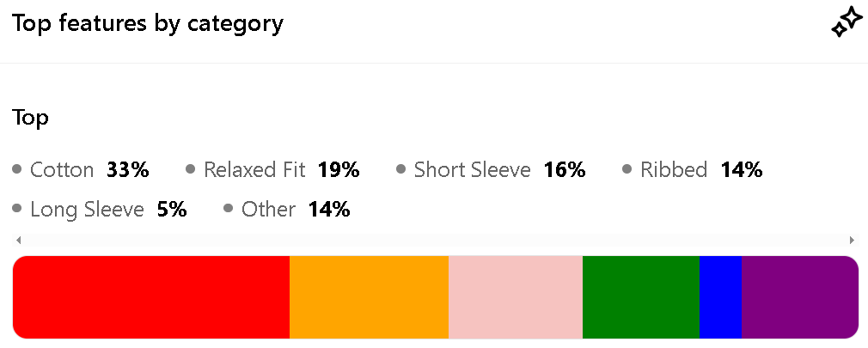The width and height of the screenshot is (868, 348).
Task: Click the horizontal scrollbar track
Action: (x=435, y=240)
